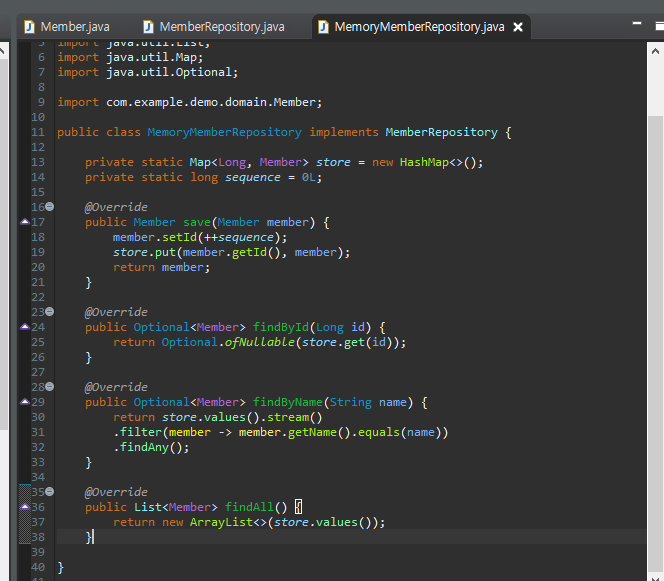Click setId call on line 18
Screen dimensions: 664x581
tap(179, 237)
